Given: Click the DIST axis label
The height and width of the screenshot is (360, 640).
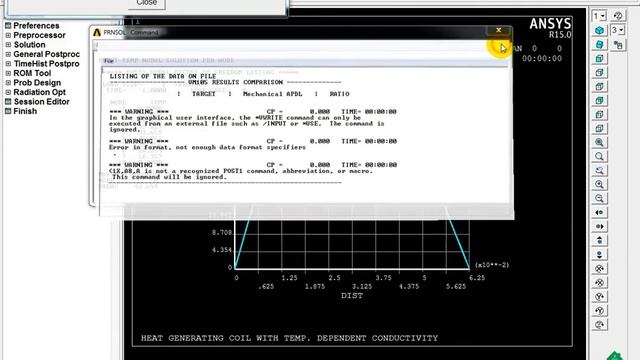Looking at the screenshot, I should click(352, 296).
